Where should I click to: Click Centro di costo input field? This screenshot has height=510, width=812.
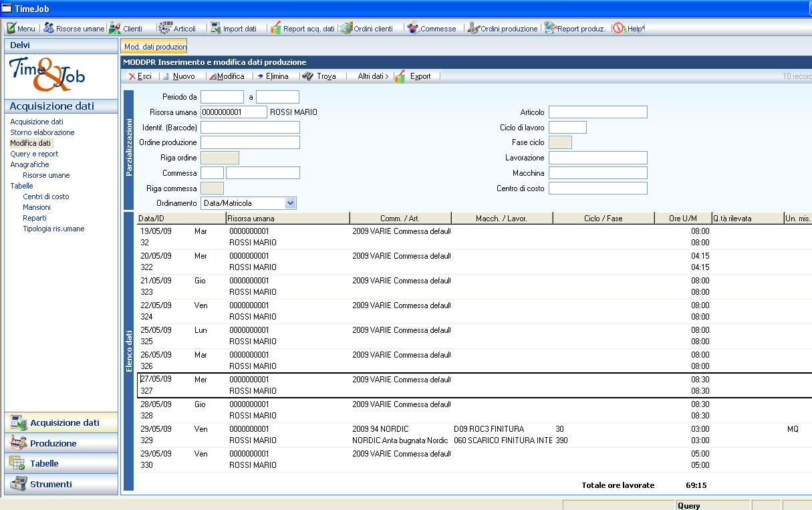click(598, 188)
